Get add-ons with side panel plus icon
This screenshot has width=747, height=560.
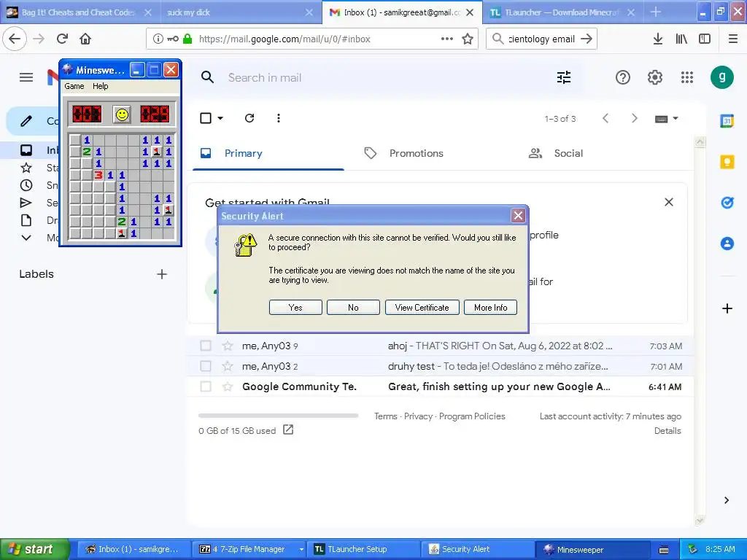727,308
